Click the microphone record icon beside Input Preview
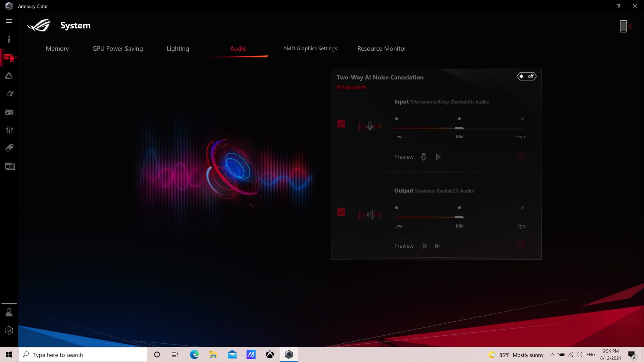The width and height of the screenshot is (644, 362). pos(424,157)
